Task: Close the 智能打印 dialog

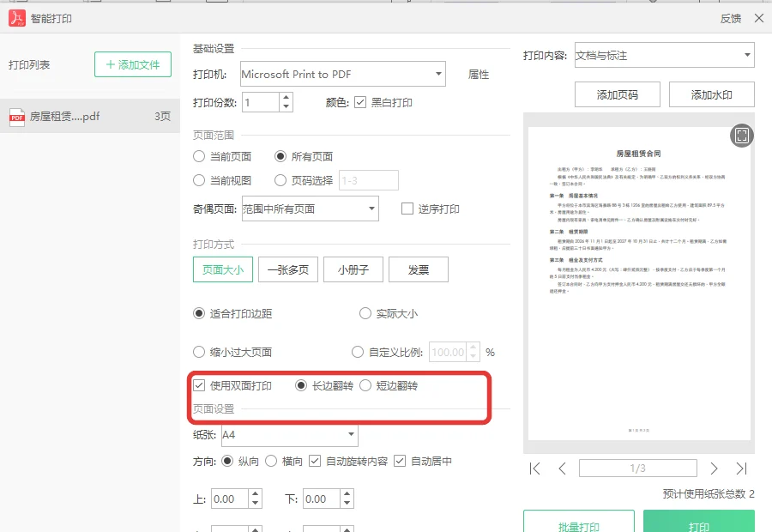Action: (x=759, y=18)
